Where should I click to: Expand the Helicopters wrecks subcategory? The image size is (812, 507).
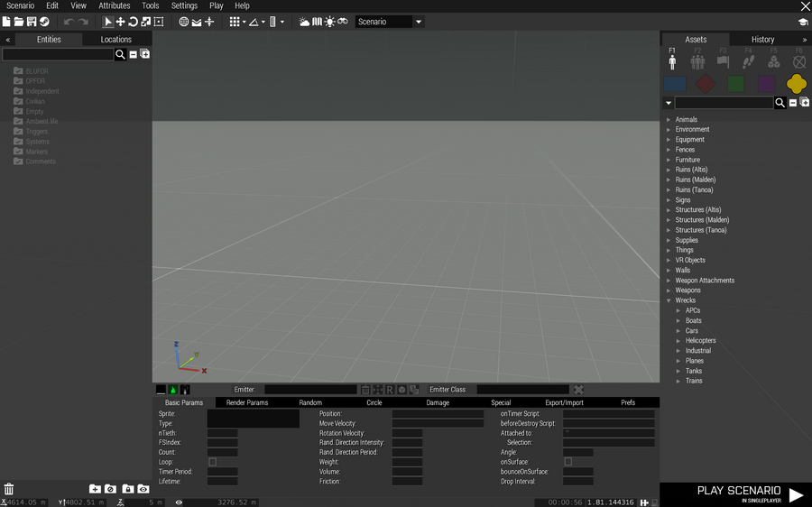coord(678,341)
